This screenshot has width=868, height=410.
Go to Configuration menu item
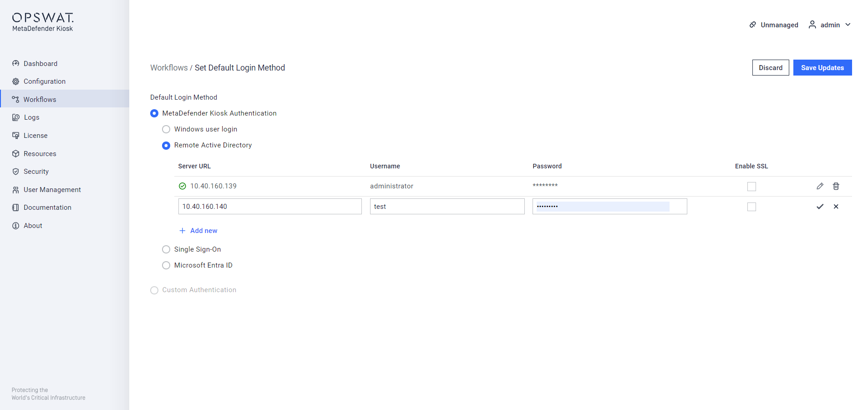(65, 81)
